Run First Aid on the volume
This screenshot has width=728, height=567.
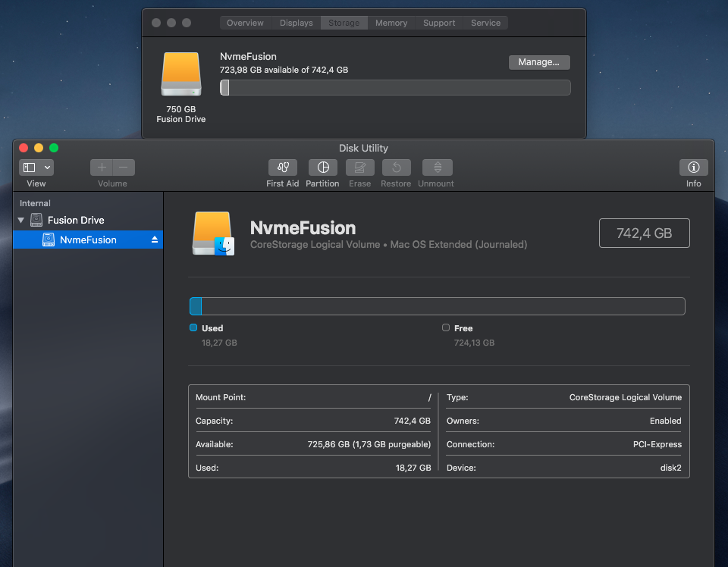[x=283, y=168]
